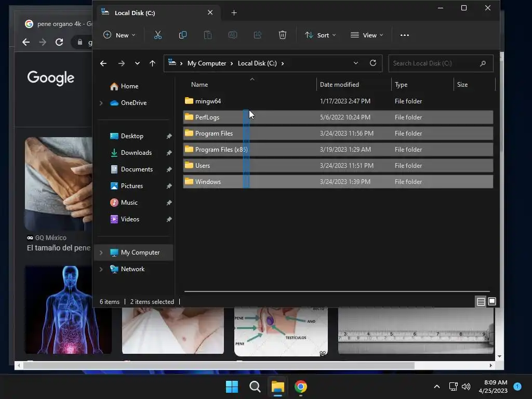Click the Copy icon in toolbar
Viewport: 532px width, 399px height.
183,35
